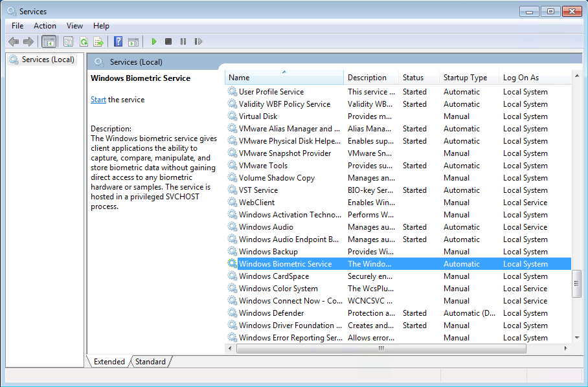Image resolution: width=588 pixels, height=387 pixels.
Task: Toggle the Show/Hide Action Pane icon
Action: (133, 41)
